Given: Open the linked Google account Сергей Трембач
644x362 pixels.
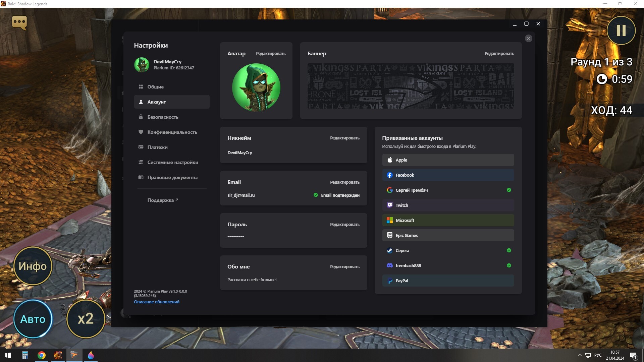Looking at the screenshot, I should pos(448,190).
